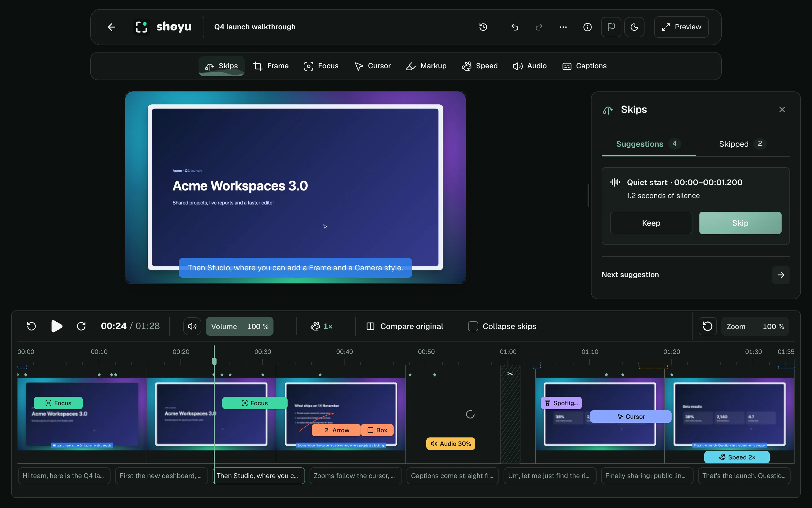Open the Markup tool
This screenshot has width=812, height=508.
[x=426, y=66]
